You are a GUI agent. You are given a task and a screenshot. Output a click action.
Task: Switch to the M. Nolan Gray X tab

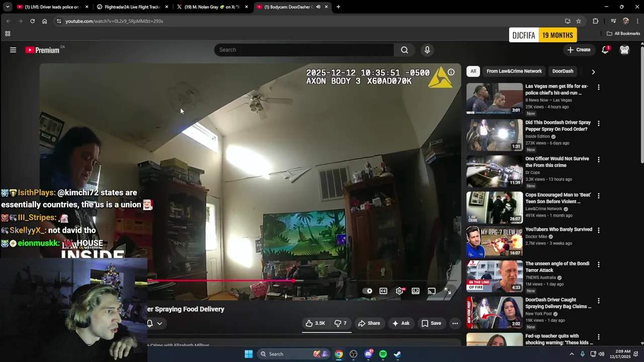pos(211,7)
